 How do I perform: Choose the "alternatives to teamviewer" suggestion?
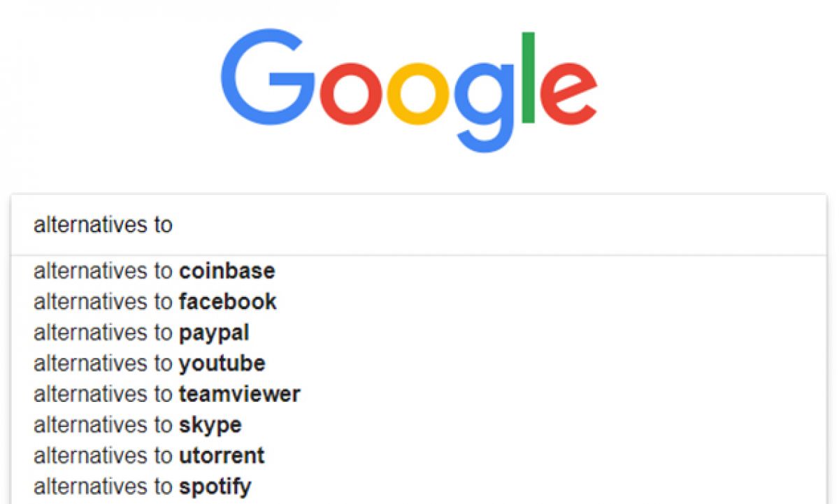point(166,394)
